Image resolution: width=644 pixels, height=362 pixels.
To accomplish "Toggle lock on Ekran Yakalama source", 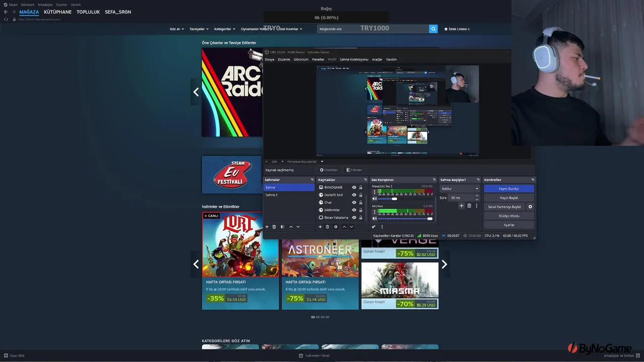I will (361, 218).
